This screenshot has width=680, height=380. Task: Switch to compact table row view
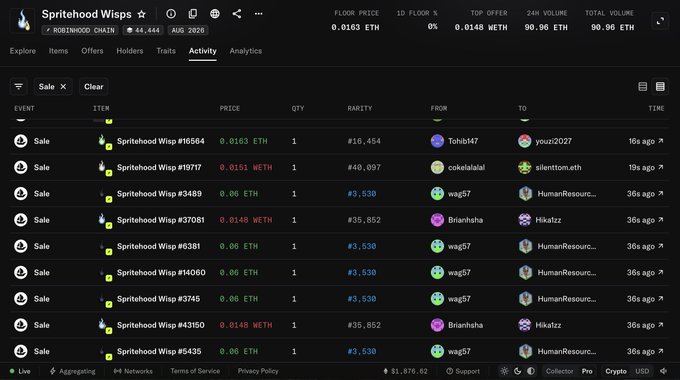pyautogui.click(x=660, y=86)
